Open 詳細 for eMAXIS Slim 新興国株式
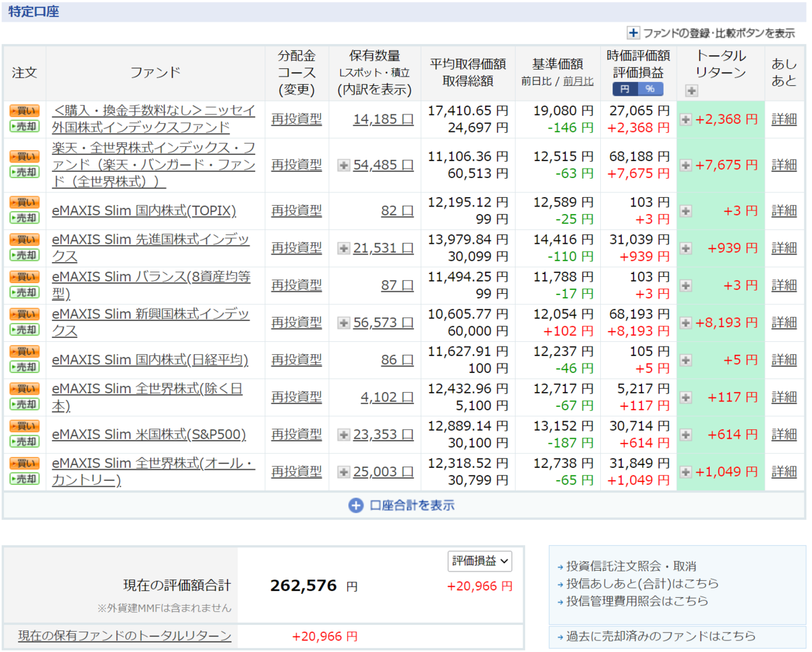The height and width of the screenshot is (652, 812). [x=784, y=322]
